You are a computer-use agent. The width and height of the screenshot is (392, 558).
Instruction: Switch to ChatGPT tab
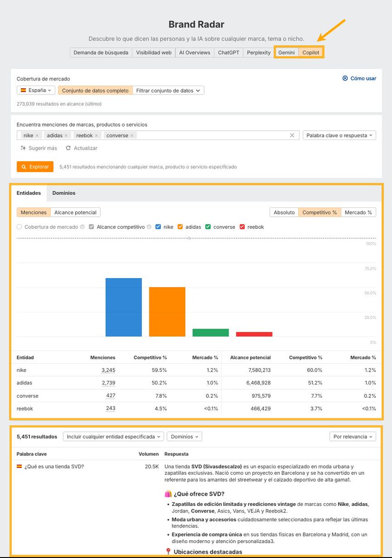tap(229, 53)
